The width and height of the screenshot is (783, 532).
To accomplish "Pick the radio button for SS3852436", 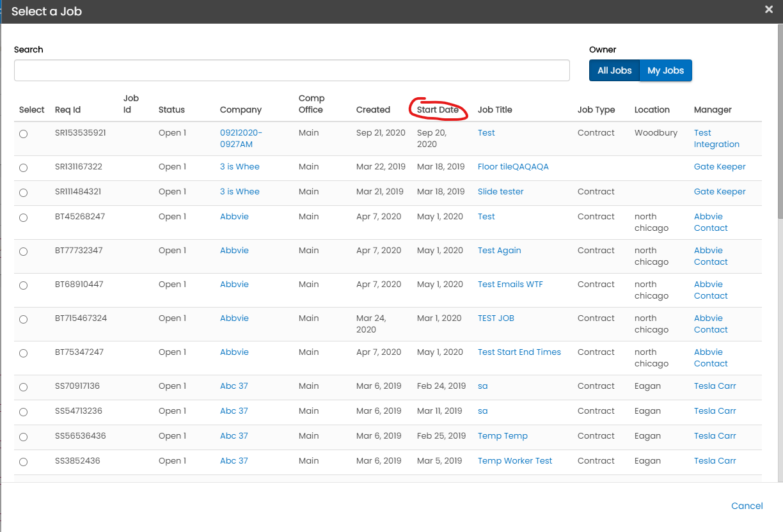I will 24,462.
